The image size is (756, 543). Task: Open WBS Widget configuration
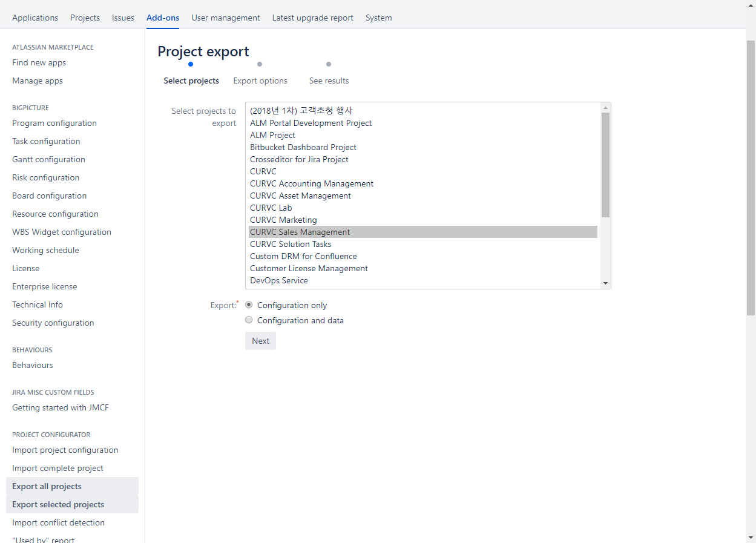(x=62, y=232)
